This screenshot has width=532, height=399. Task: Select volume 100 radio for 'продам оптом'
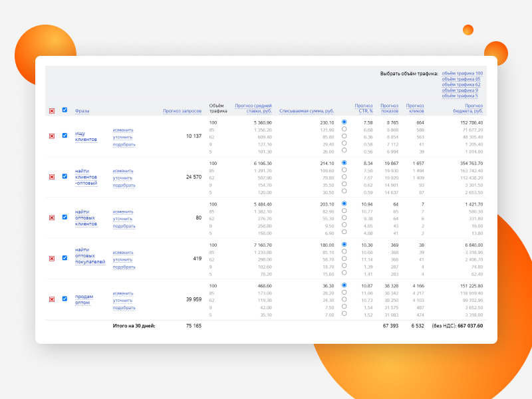tap(344, 285)
